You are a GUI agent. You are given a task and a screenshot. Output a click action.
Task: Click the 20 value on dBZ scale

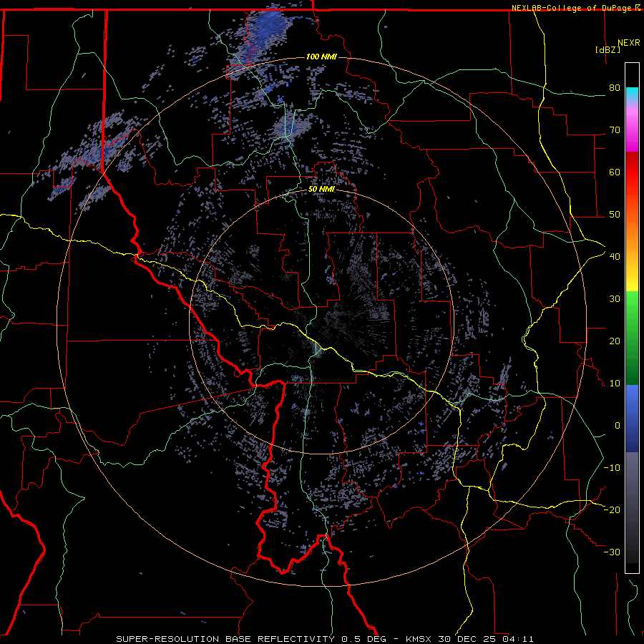point(615,341)
